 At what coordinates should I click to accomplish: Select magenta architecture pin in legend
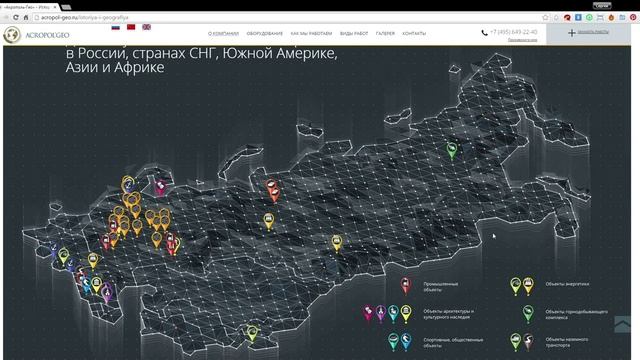point(368,313)
